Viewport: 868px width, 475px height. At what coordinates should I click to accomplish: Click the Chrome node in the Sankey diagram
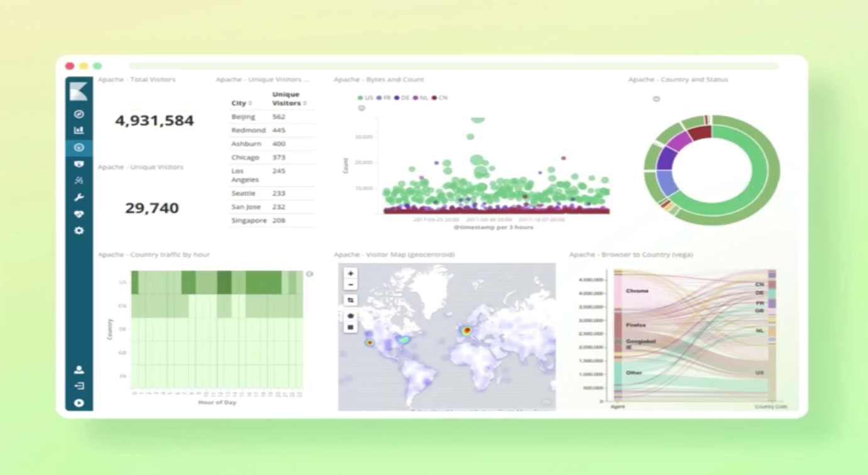pyautogui.click(x=618, y=291)
